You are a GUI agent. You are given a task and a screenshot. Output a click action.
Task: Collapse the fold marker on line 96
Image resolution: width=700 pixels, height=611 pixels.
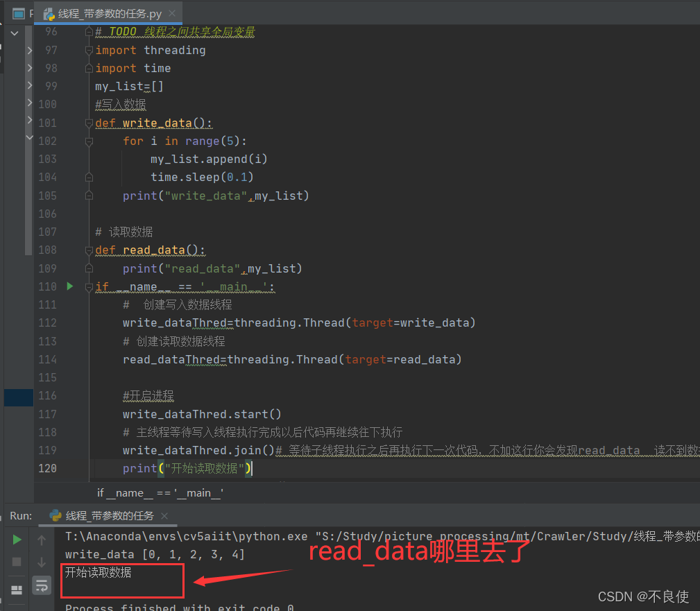89,32
